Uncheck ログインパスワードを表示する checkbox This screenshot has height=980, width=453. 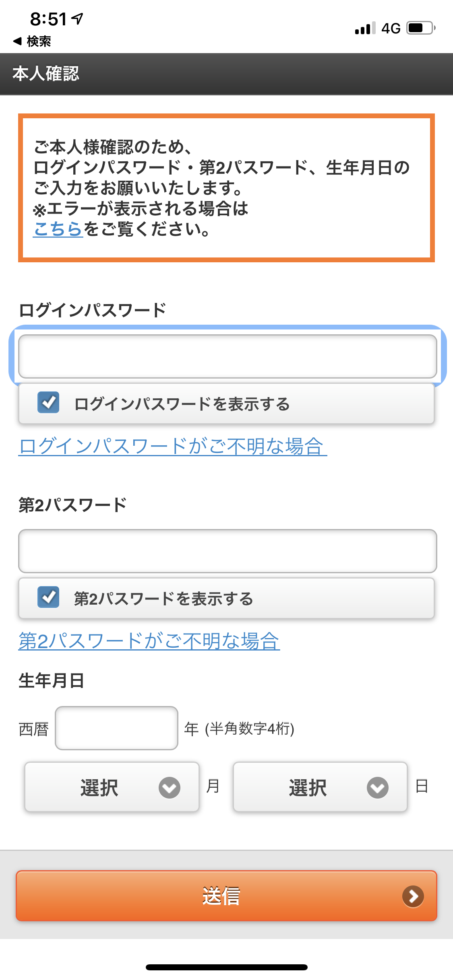[x=48, y=403]
